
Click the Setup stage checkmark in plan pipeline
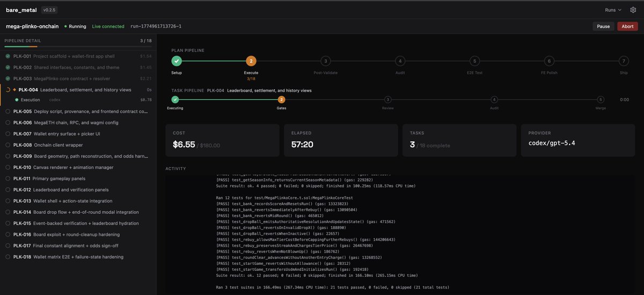(x=177, y=61)
